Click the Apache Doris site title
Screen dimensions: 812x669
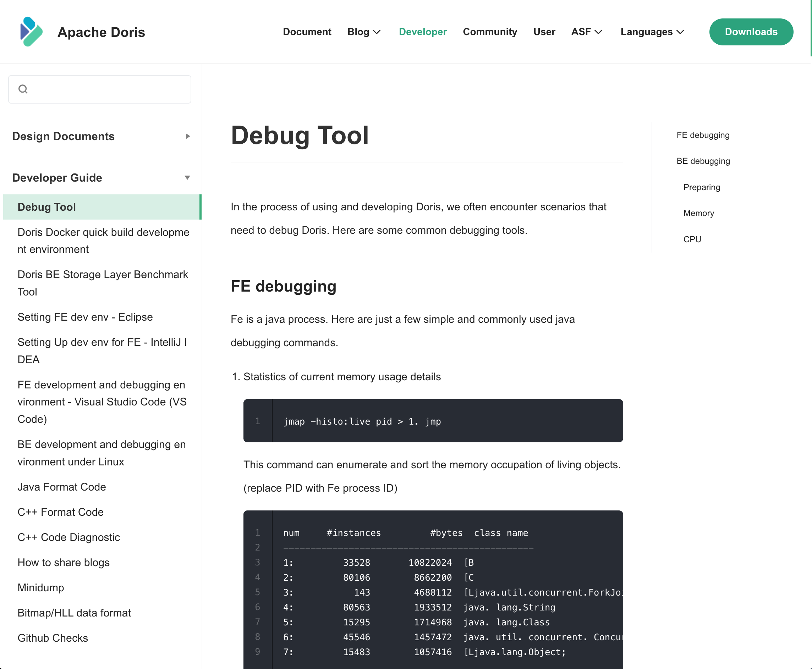tap(101, 32)
